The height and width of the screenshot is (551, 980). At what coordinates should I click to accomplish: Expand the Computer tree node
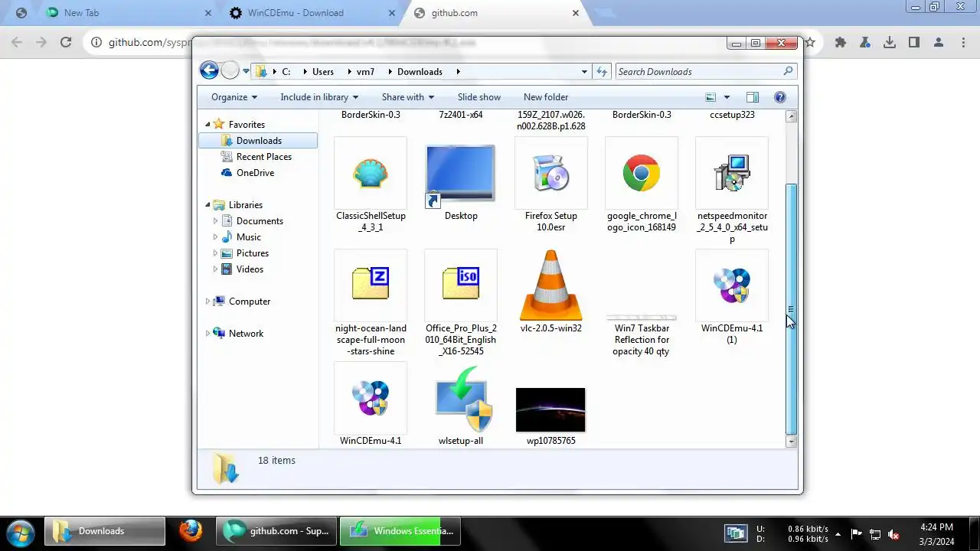tap(207, 302)
